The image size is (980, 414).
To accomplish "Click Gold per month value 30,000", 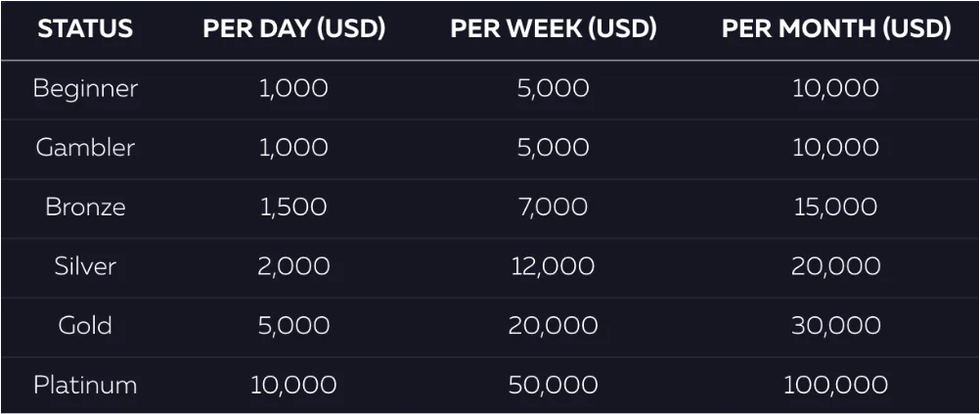I will (x=836, y=326).
